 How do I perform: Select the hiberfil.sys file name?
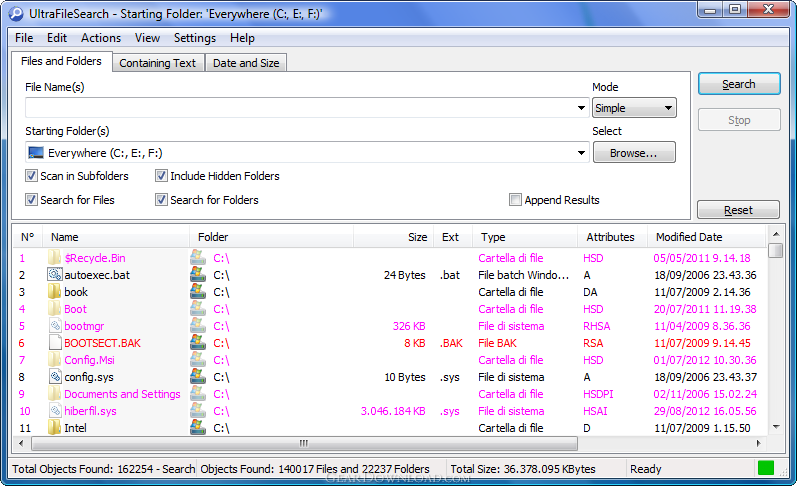coord(90,411)
